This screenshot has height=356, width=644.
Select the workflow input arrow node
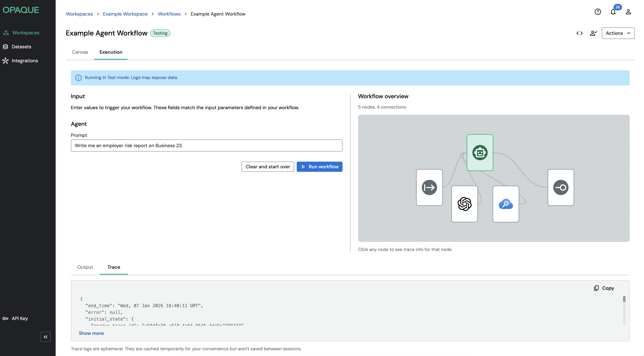point(429,187)
